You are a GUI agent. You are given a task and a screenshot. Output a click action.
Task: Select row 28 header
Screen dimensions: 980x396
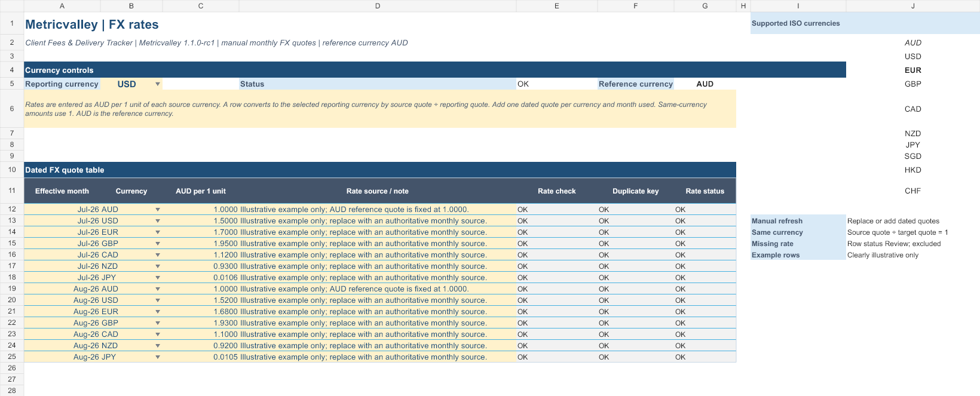tap(12, 391)
